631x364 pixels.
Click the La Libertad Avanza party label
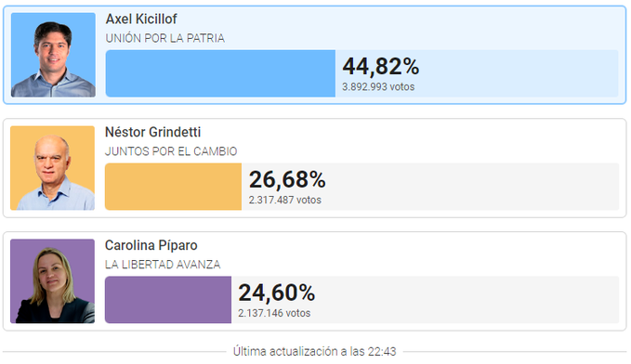[x=163, y=265]
